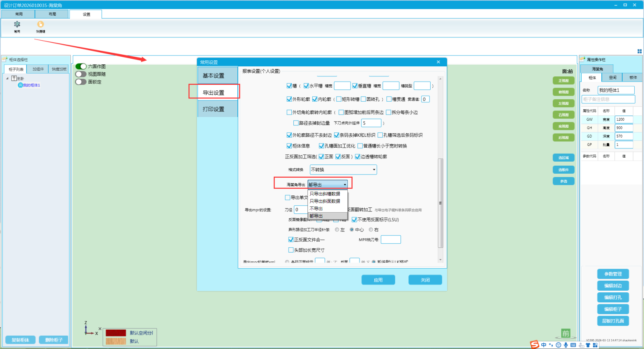
Task: Turn off the 六面作图 toggle switch
Action: tap(81, 66)
